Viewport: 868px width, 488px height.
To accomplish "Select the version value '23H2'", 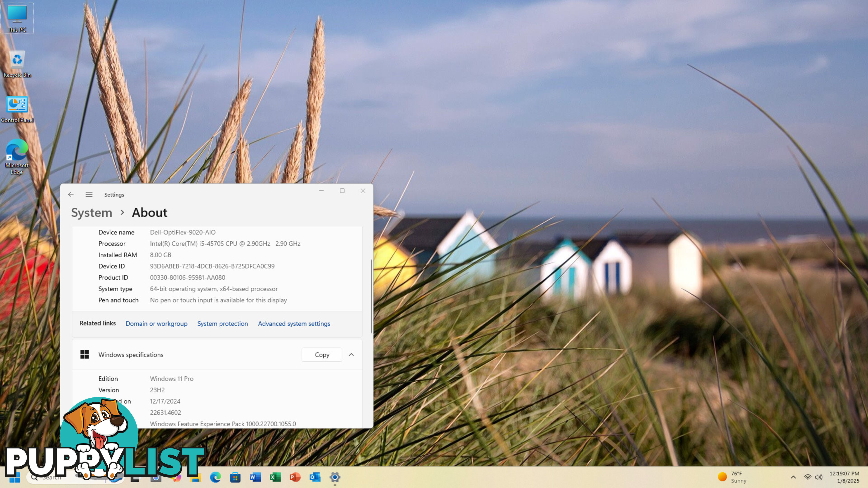I will [157, 390].
